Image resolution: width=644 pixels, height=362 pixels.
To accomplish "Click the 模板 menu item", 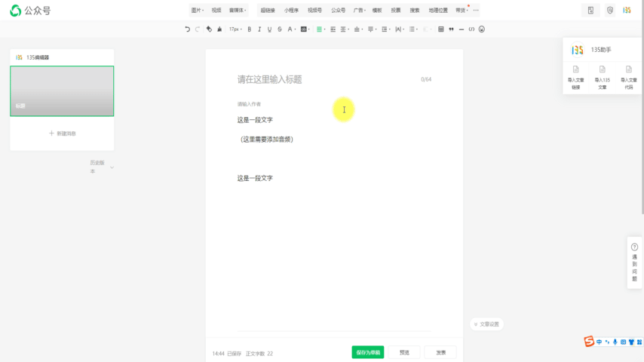I will tap(377, 11).
